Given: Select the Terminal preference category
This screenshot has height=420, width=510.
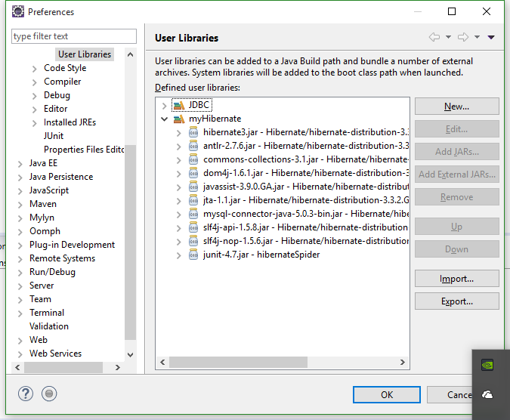Looking at the screenshot, I should click(x=47, y=313).
